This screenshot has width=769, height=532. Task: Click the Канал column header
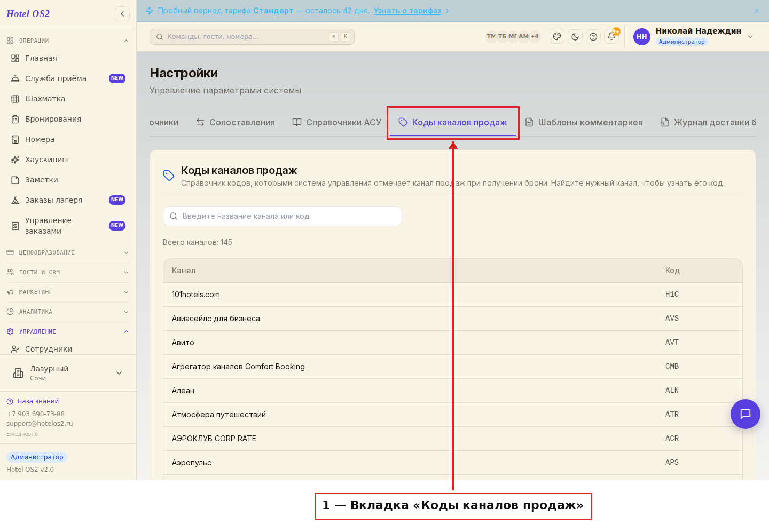184,271
